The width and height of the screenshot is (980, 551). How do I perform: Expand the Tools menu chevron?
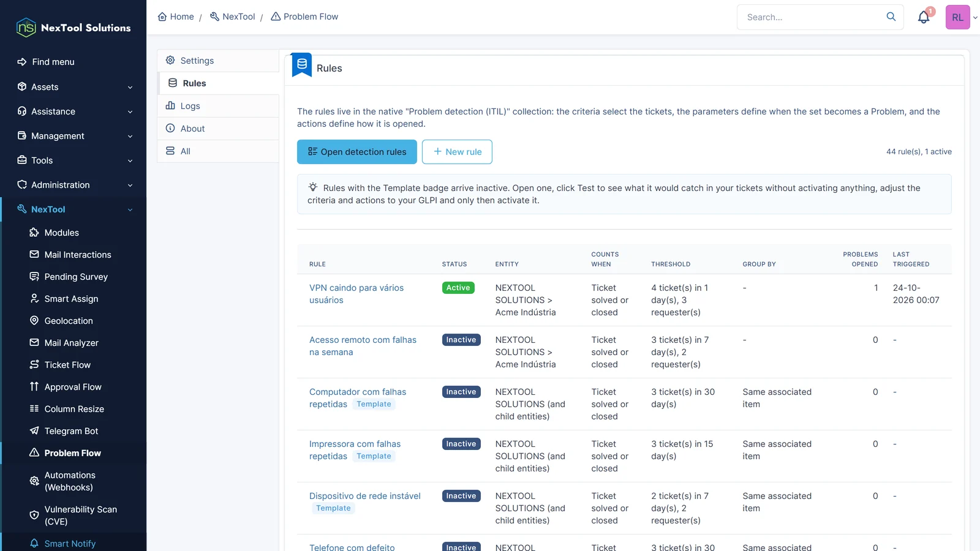(130, 161)
